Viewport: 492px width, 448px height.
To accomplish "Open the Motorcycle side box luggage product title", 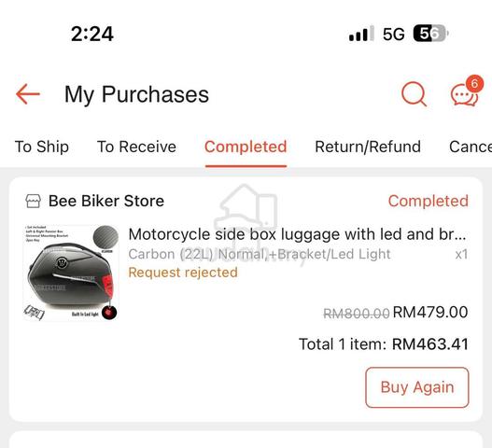I will click(297, 234).
